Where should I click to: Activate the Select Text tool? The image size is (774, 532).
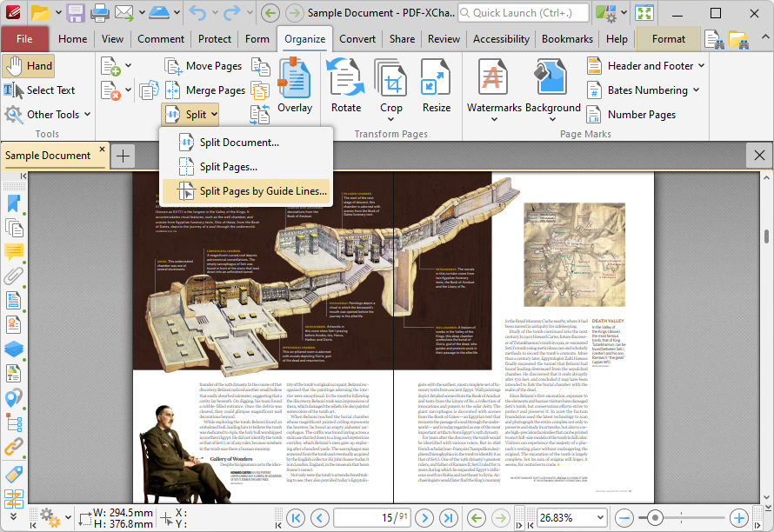(39, 90)
